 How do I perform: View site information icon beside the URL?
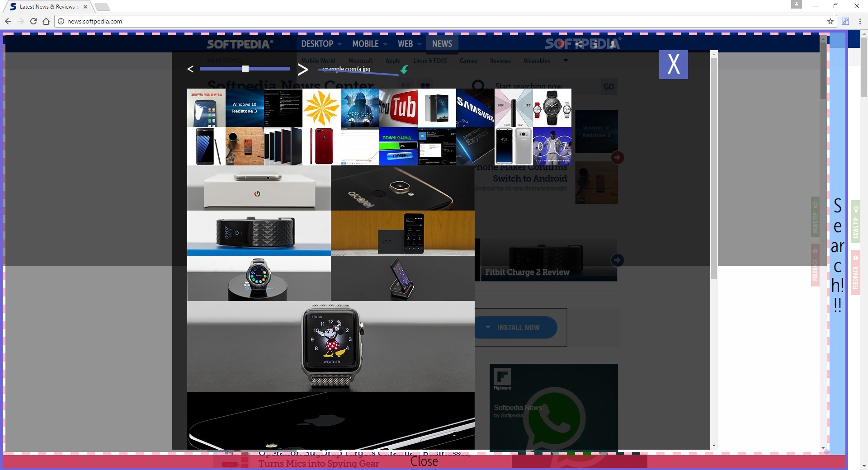coord(61,21)
